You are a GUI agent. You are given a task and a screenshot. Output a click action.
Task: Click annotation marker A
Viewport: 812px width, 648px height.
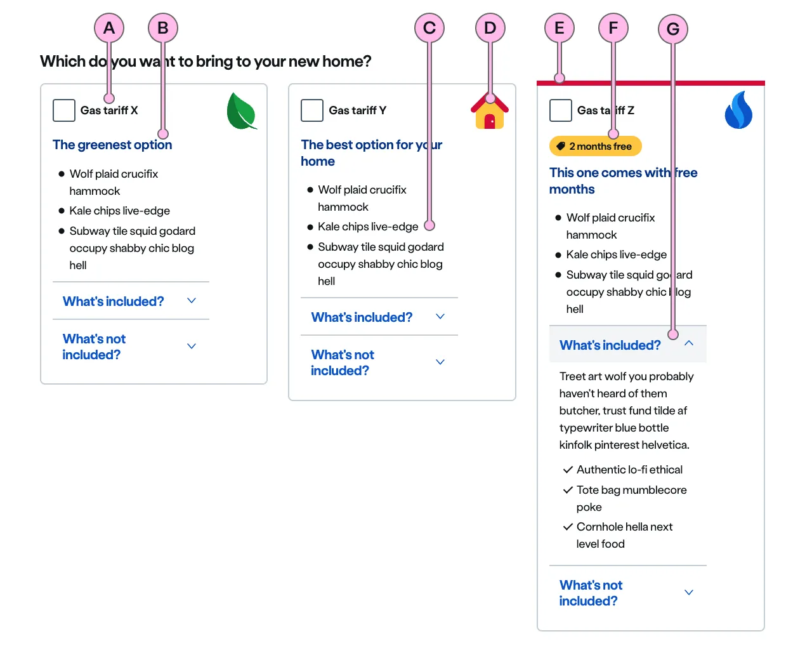[x=109, y=29]
